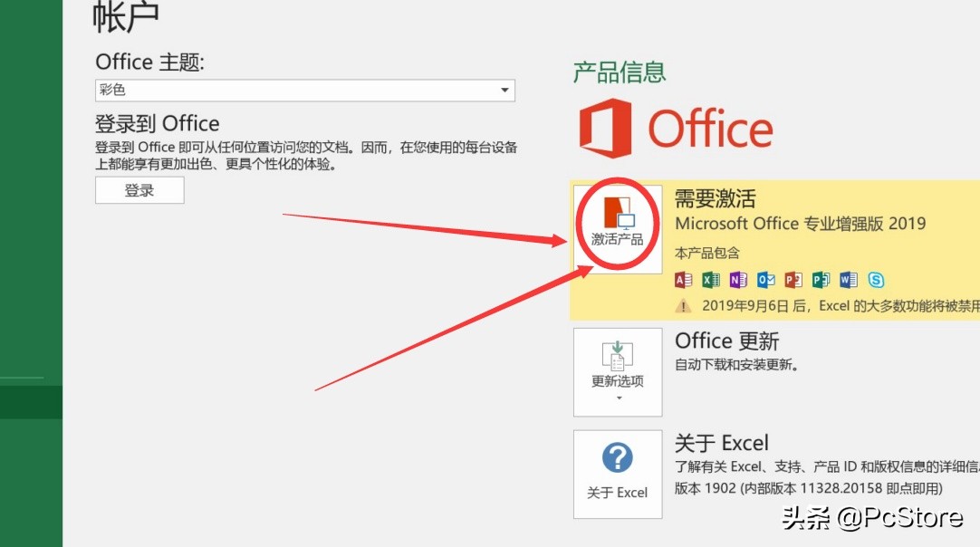Click the OneNote icon under 本产品包含
Viewport: 980px width, 547px height.
(x=737, y=280)
